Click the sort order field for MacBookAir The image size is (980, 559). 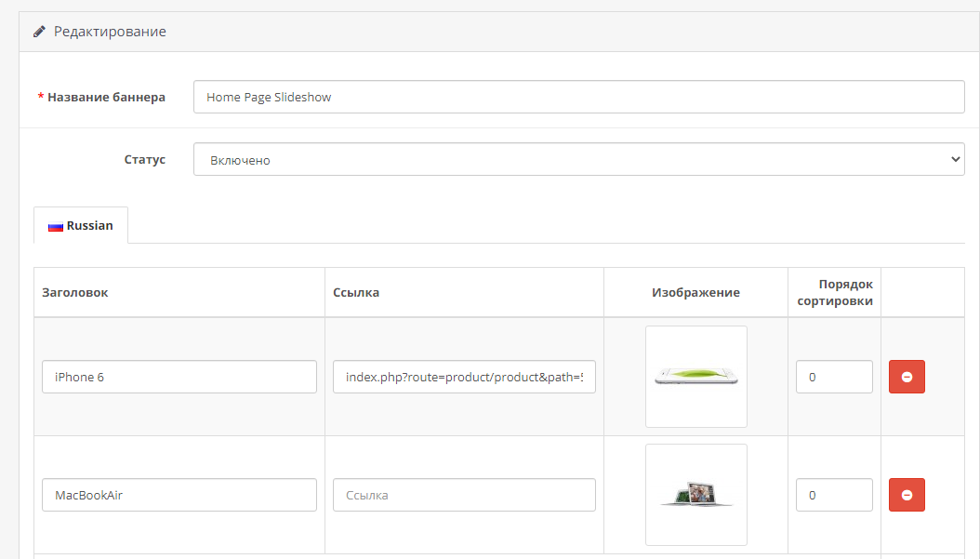click(x=834, y=495)
